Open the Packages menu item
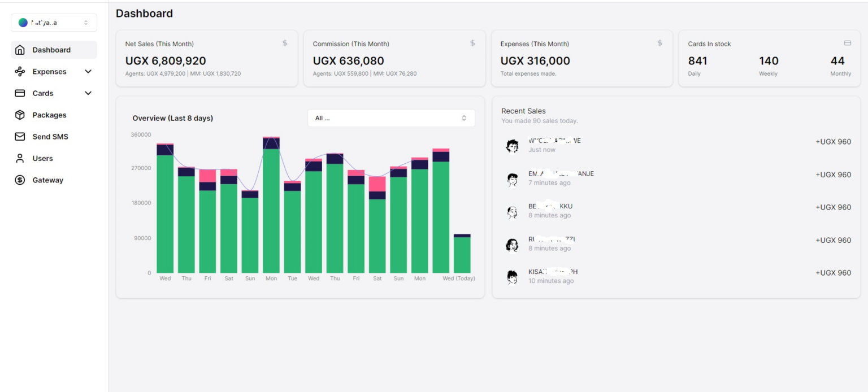Viewport: 868px width, 392px height. coord(49,115)
